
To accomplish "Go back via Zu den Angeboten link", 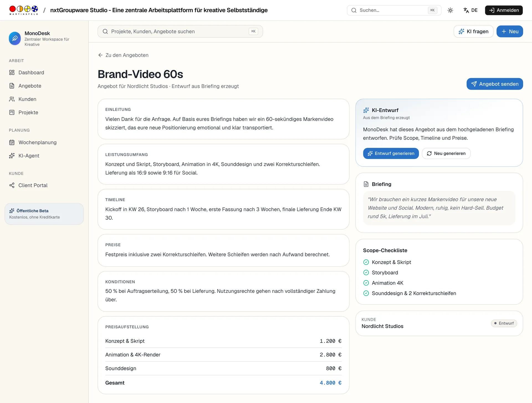I will (123, 55).
